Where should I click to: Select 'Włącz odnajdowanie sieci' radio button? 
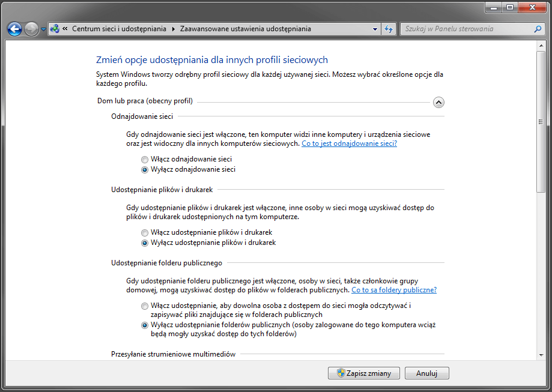(x=144, y=160)
